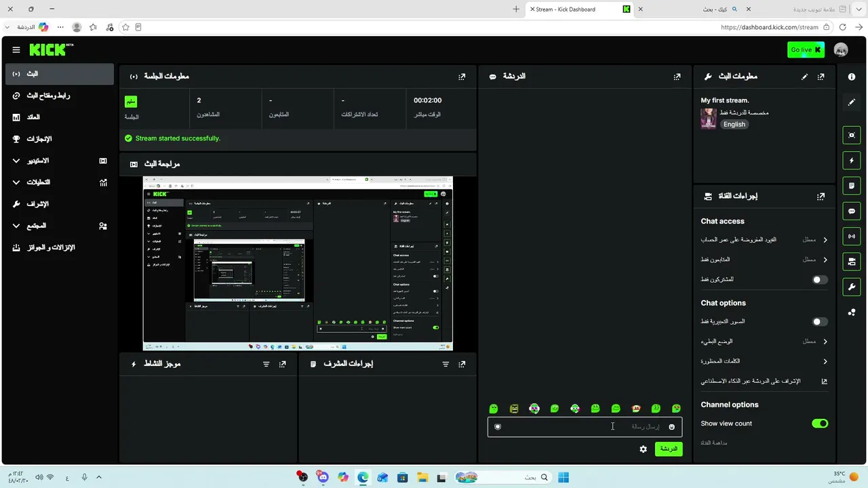Pop out the موجز النشاط activity feed panel
This screenshot has width=868, height=488.
(283, 364)
